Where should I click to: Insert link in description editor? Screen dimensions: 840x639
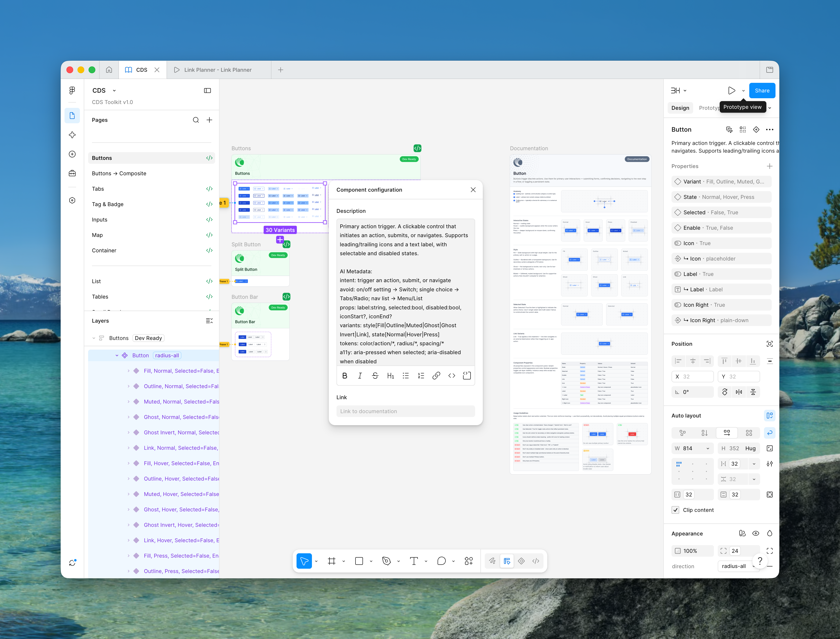click(436, 376)
